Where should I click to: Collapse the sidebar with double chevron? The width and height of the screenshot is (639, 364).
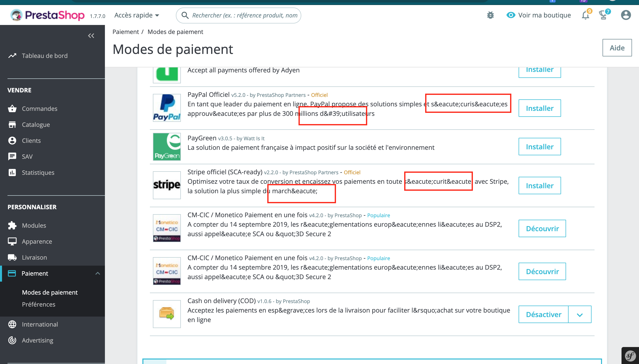tap(91, 36)
